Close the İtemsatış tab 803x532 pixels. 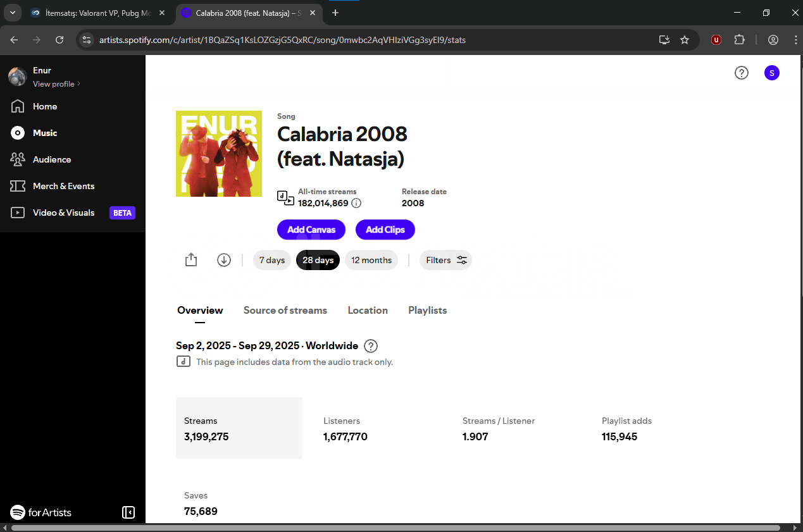click(162, 13)
